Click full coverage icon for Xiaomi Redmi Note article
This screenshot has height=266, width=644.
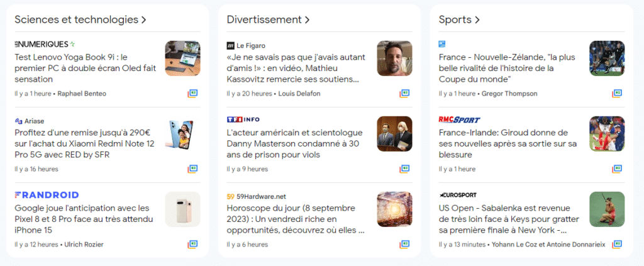[192, 169]
